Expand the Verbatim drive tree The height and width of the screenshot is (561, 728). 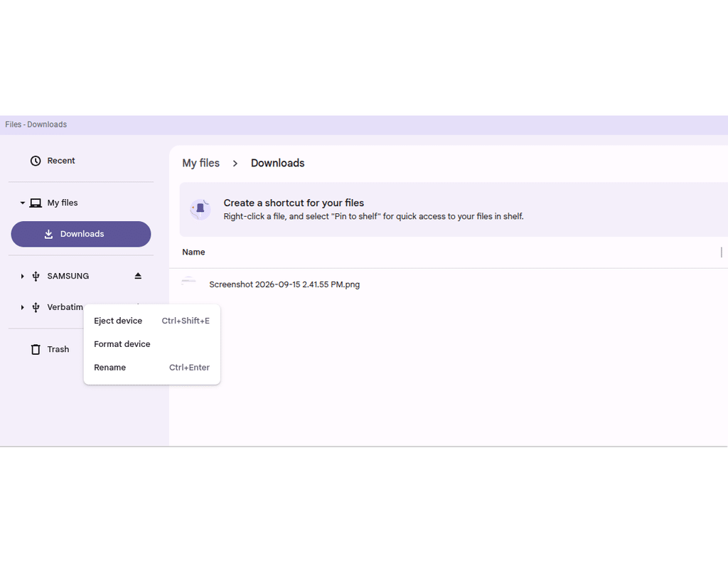pos(22,307)
